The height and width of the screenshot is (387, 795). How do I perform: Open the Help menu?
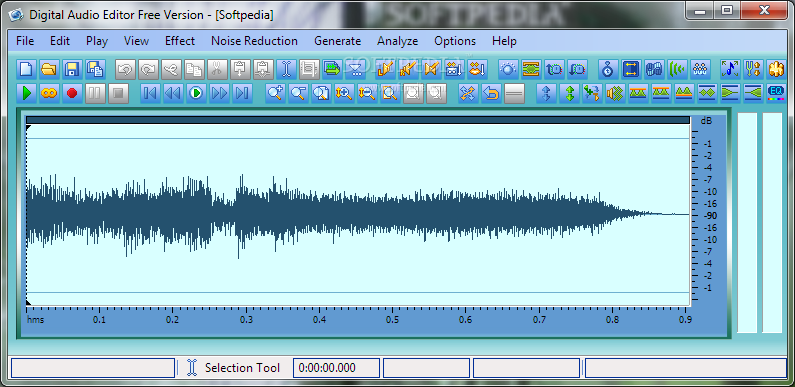coord(504,41)
